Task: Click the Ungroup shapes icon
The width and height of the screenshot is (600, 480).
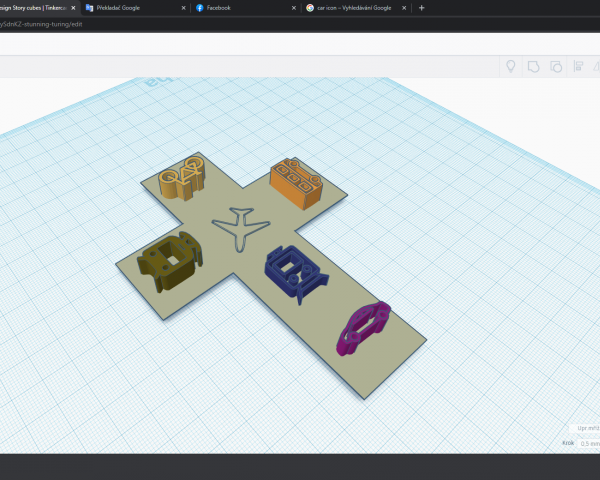Action: pyautogui.click(x=555, y=67)
